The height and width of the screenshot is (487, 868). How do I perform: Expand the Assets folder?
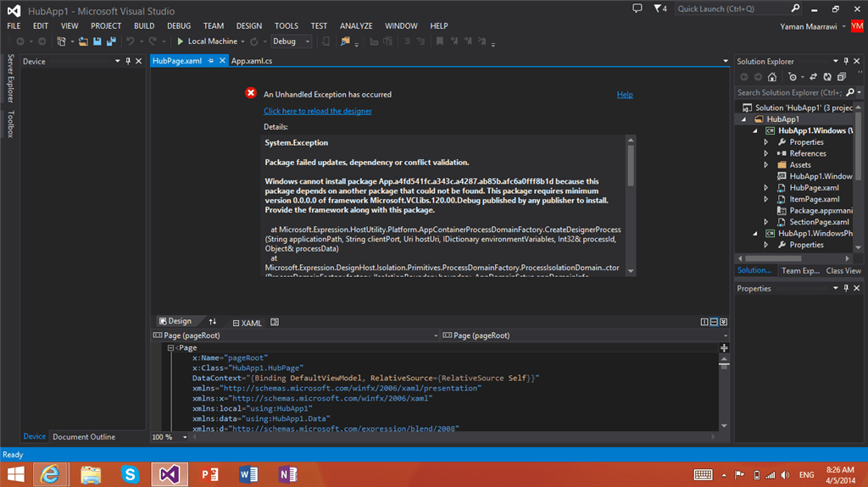[x=766, y=165]
